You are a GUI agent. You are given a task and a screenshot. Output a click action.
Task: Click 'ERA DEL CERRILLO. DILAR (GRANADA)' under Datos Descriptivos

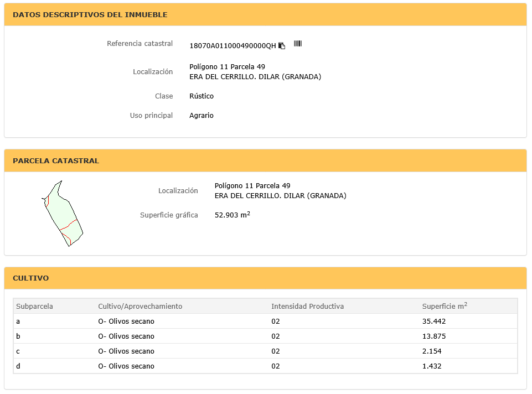point(255,76)
